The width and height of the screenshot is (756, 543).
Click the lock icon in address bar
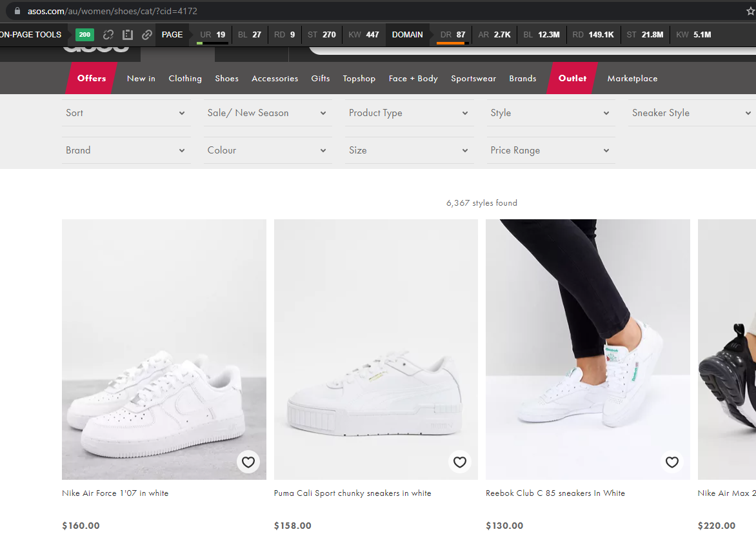tap(17, 10)
